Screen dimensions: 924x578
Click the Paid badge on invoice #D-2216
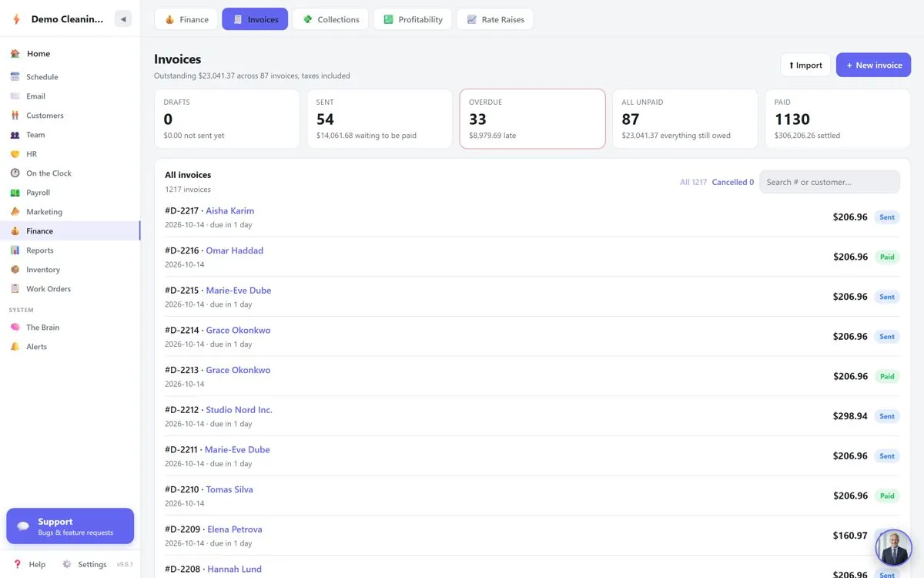click(x=887, y=257)
